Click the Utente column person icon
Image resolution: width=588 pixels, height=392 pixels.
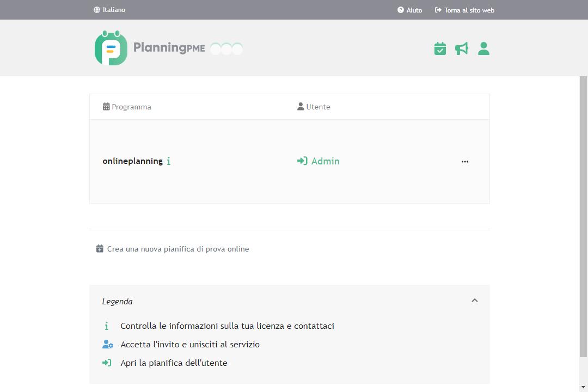pos(300,106)
